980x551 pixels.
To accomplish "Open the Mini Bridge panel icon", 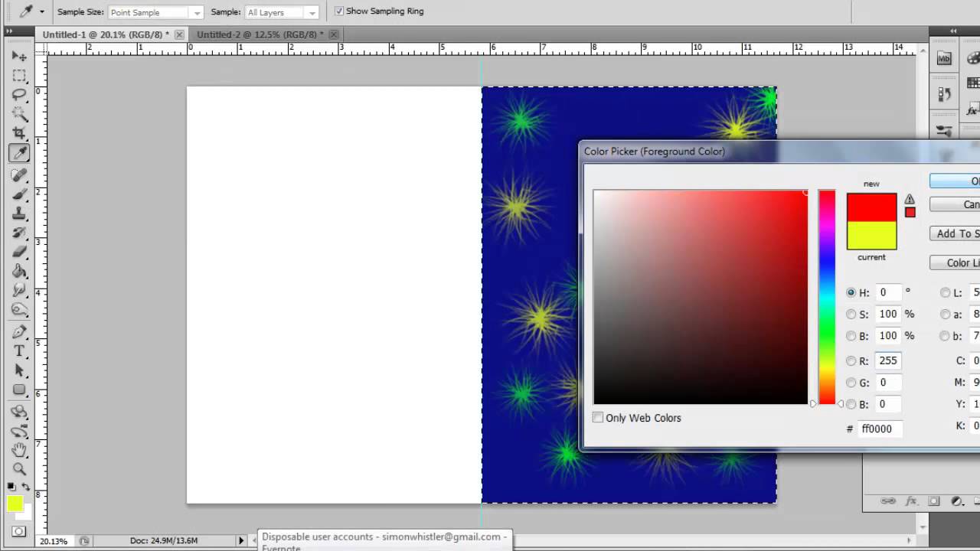I will (x=944, y=59).
